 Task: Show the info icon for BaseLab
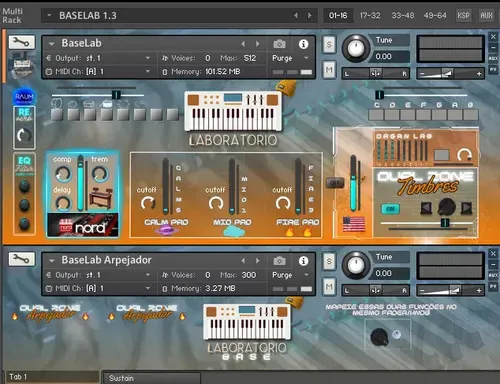click(303, 44)
